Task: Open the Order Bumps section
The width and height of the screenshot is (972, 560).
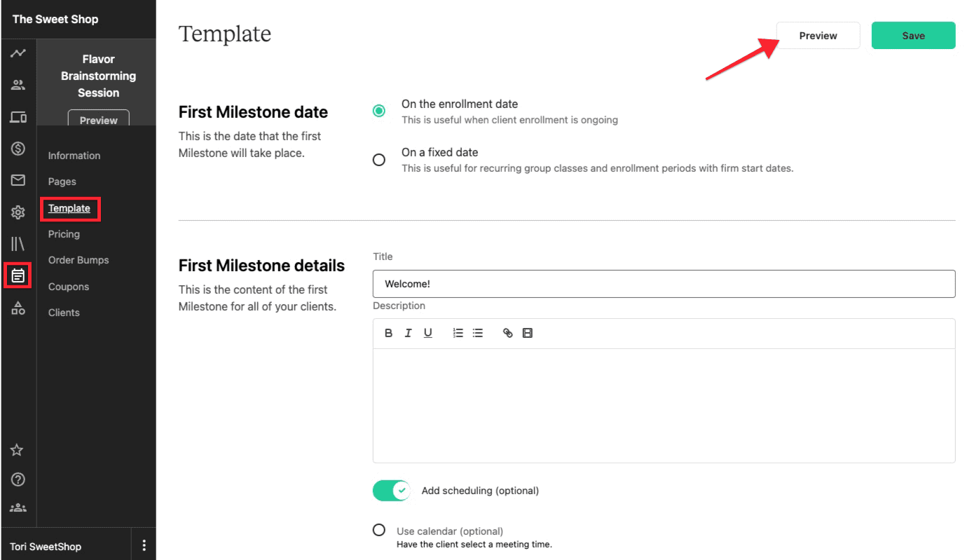Action: (x=78, y=260)
